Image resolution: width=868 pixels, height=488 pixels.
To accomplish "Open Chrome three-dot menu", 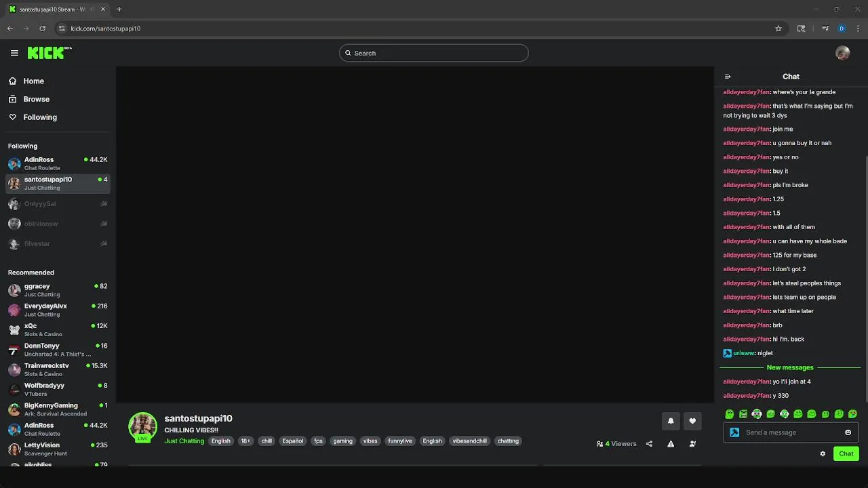I will pos(858,28).
